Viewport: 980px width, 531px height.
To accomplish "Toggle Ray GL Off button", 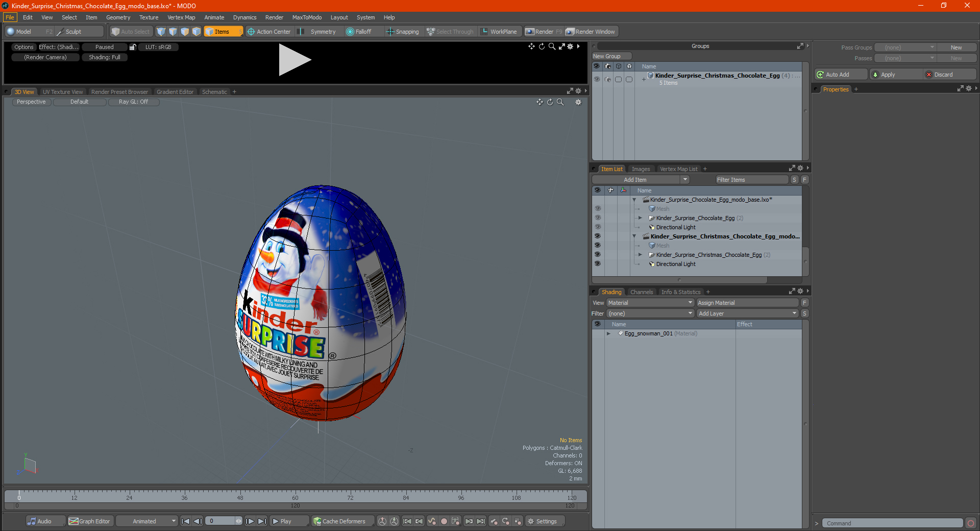I will tap(134, 102).
